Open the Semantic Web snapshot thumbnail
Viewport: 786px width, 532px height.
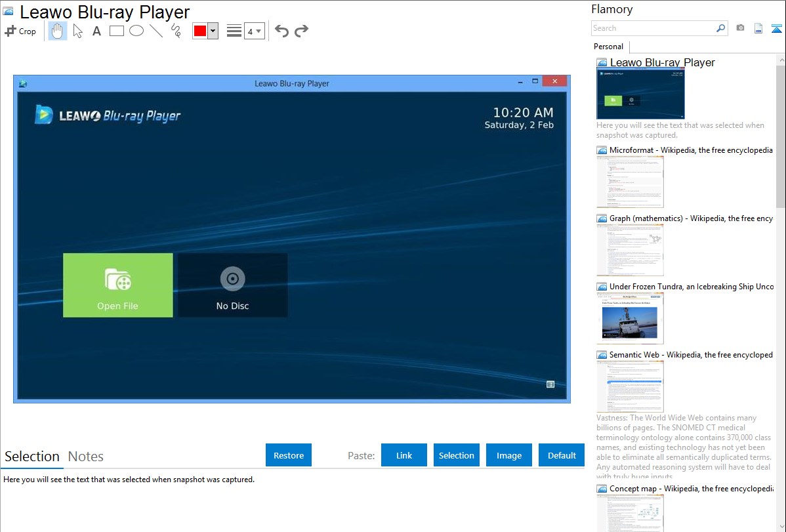tap(630, 386)
